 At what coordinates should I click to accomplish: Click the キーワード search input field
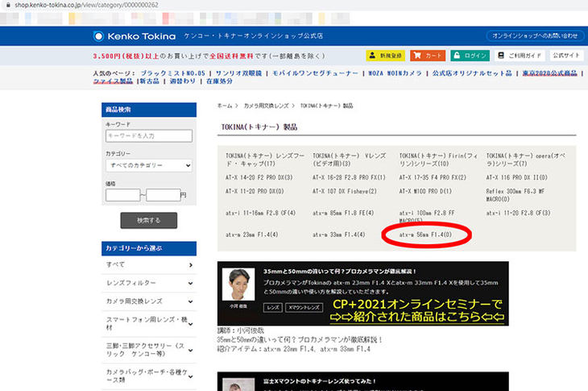point(148,136)
